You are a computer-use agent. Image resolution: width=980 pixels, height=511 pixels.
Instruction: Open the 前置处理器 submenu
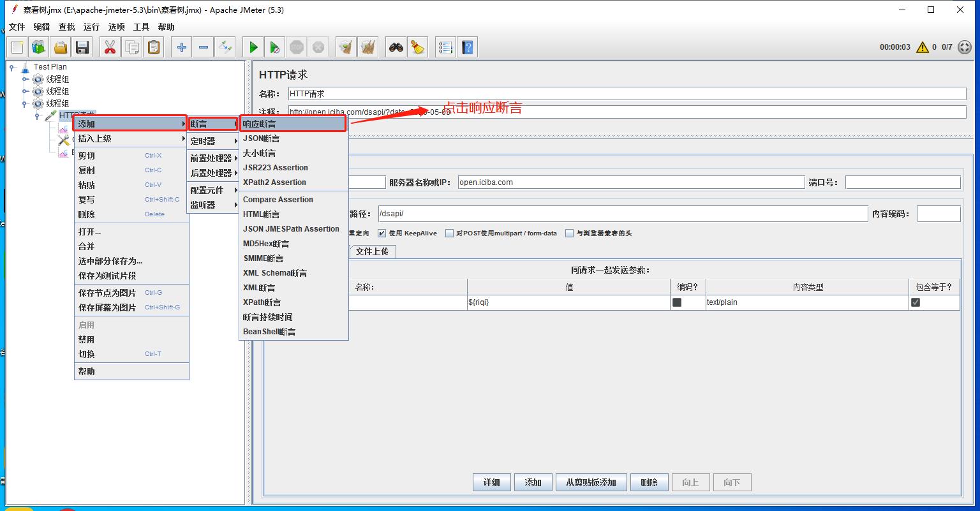[213, 158]
